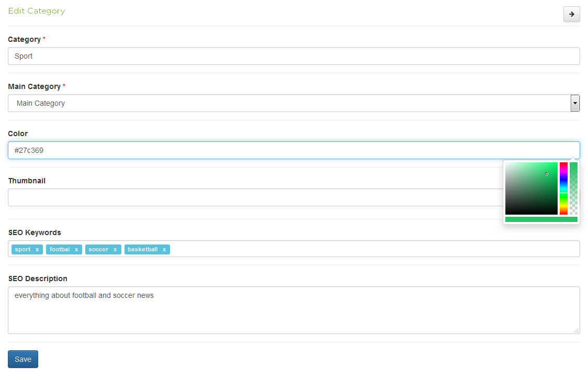Click the color picker selection marker
Image resolution: width=588 pixels, height=378 pixels.
pyautogui.click(x=547, y=174)
